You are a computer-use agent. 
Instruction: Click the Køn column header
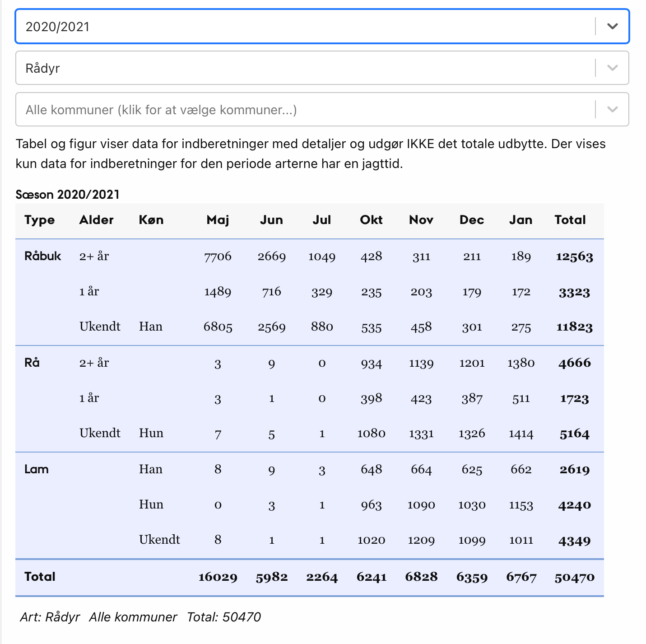(151, 220)
